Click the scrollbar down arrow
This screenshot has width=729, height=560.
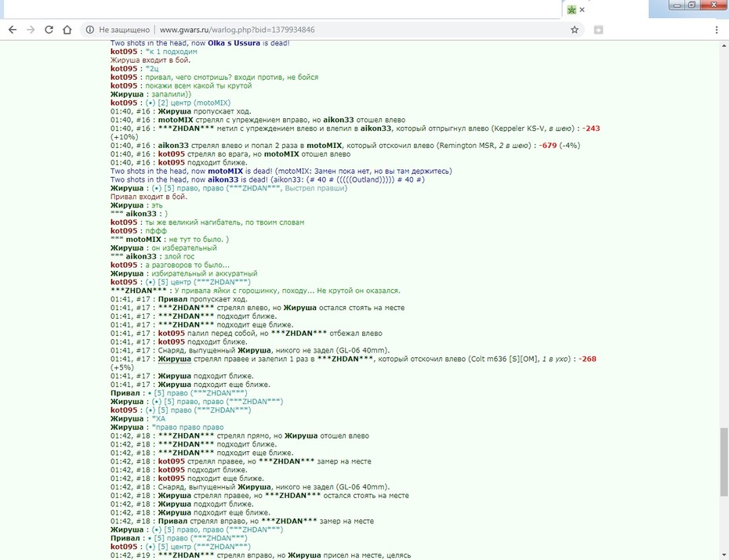pos(724,555)
